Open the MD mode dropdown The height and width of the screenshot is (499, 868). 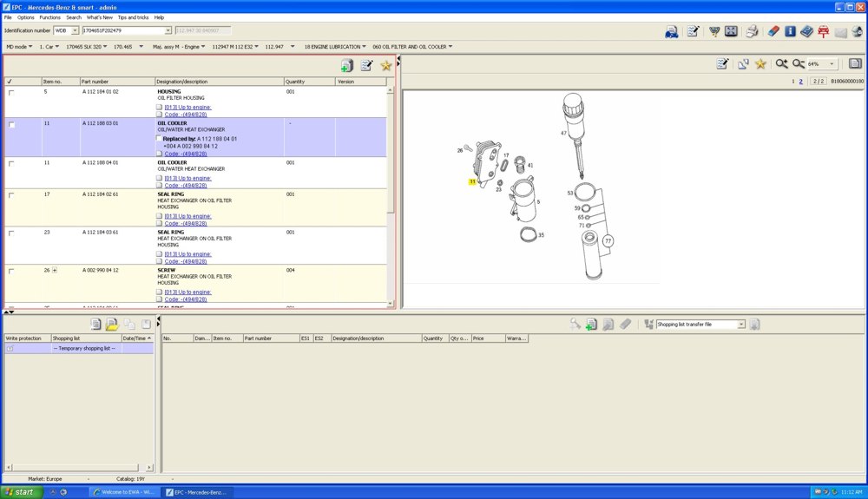19,47
